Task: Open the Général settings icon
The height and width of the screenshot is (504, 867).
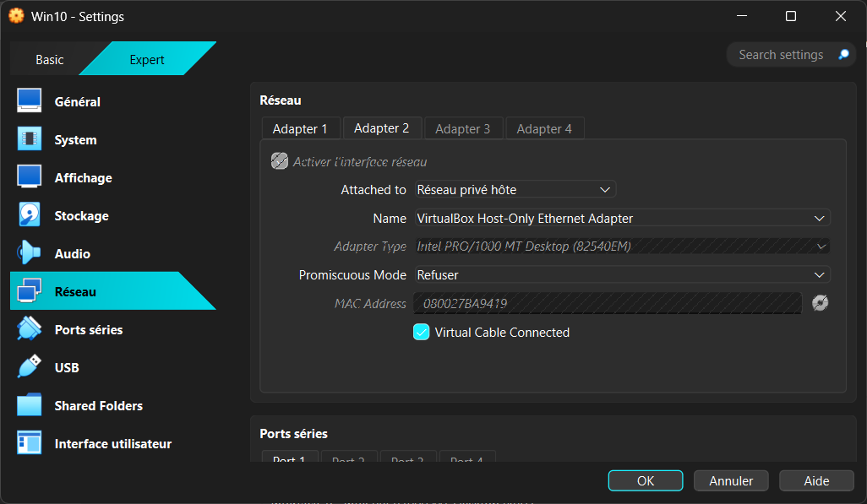Action: [x=30, y=101]
